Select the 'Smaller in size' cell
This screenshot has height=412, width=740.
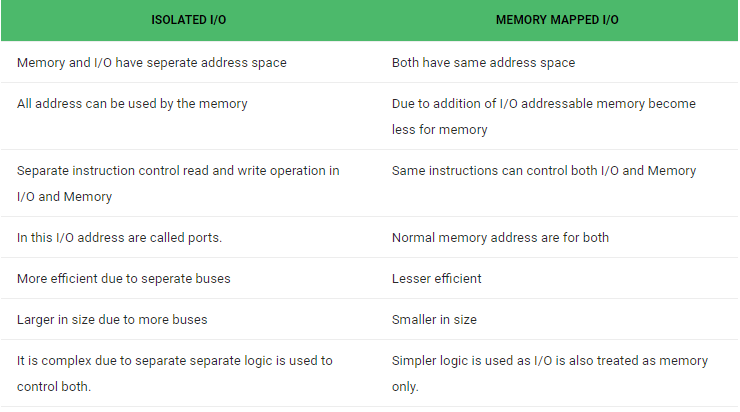coord(434,320)
